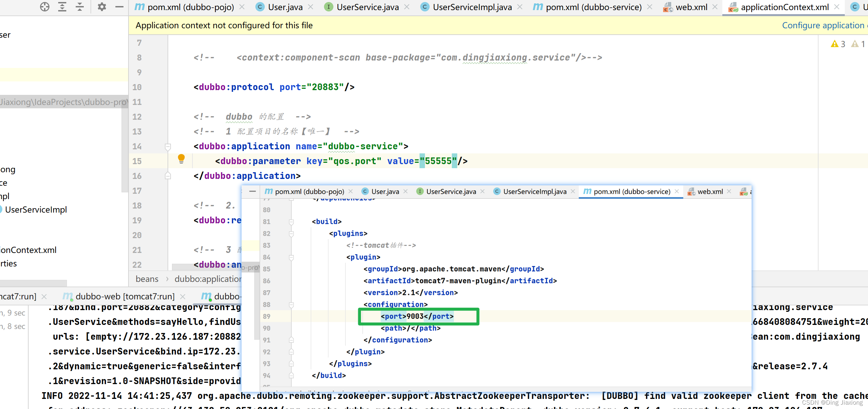Close the UserServiceImpl.java main tab
This screenshot has width=868, height=409.
click(520, 7)
